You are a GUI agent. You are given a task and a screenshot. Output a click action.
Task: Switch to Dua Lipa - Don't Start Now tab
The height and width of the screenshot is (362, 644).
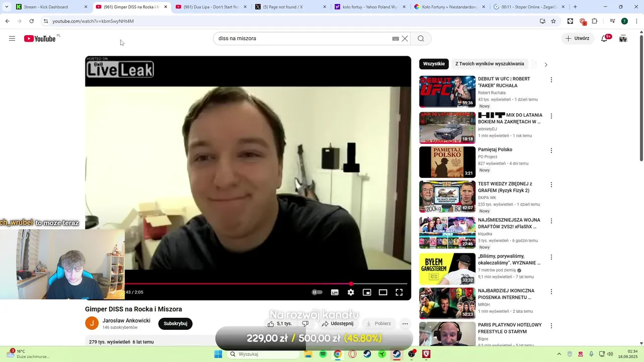coord(211,7)
